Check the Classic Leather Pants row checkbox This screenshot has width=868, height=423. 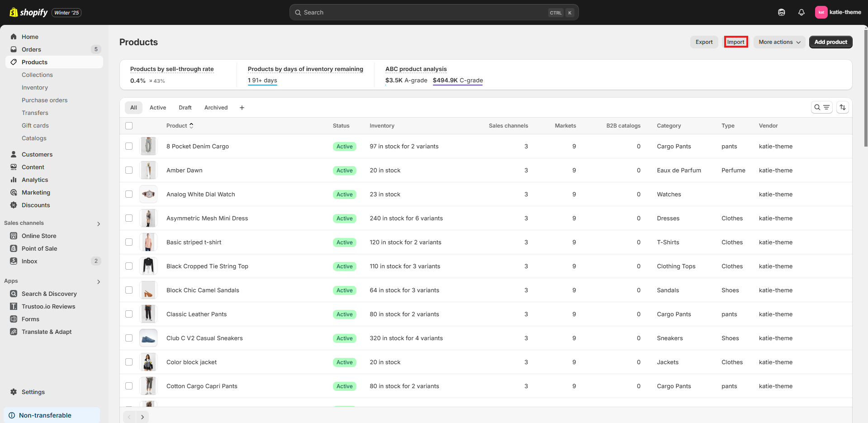coord(129,314)
